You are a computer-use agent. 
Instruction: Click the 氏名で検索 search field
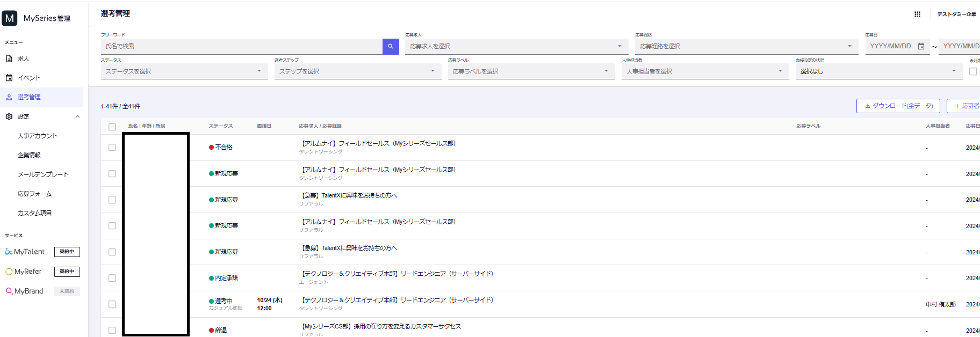tap(241, 47)
